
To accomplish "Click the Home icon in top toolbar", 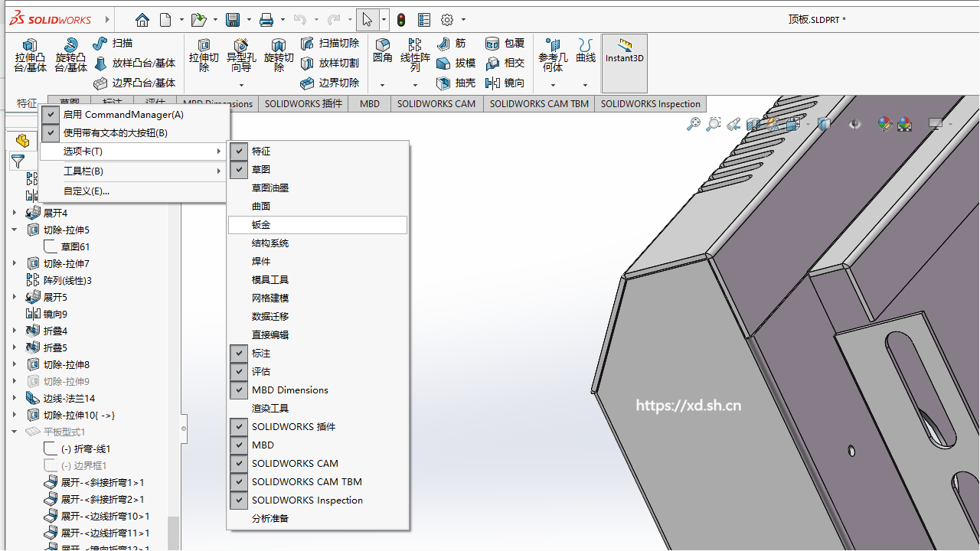I will [142, 20].
